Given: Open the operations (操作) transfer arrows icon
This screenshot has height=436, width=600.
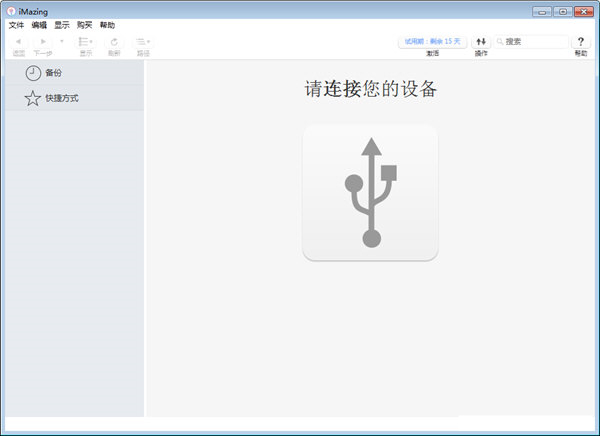Looking at the screenshot, I should 481,42.
